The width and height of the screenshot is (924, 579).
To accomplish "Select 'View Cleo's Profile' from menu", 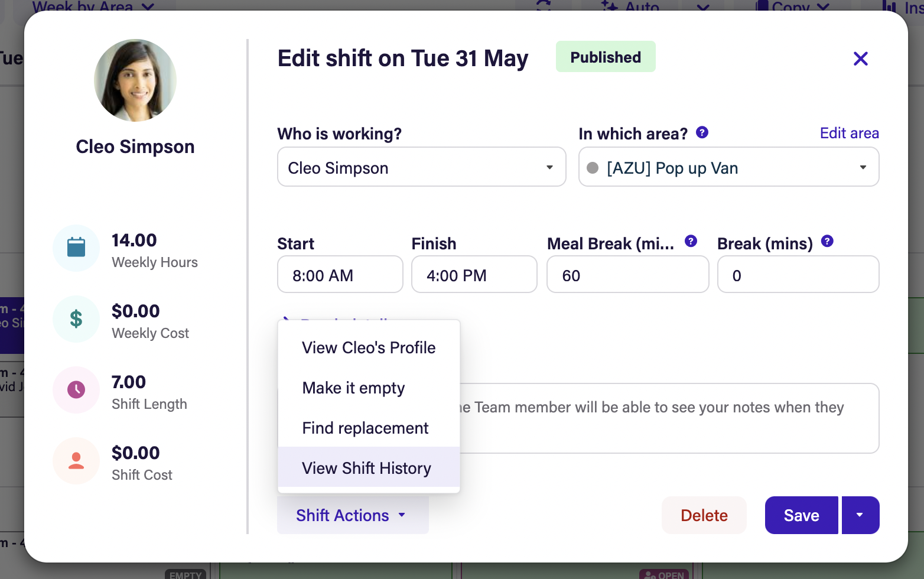I will (369, 347).
